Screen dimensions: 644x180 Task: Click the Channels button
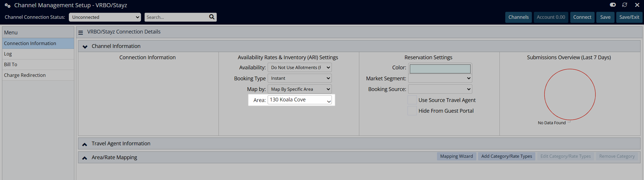click(x=519, y=17)
